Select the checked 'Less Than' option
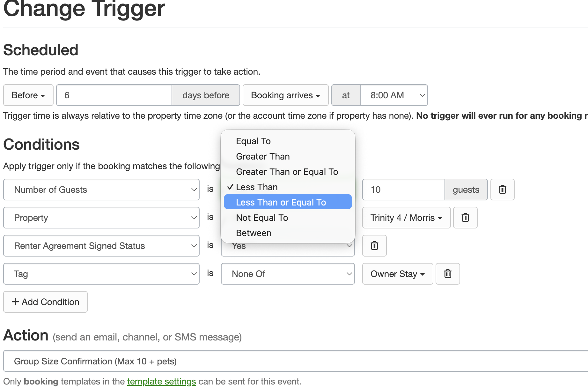The height and width of the screenshot is (388, 588). pos(257,187)
